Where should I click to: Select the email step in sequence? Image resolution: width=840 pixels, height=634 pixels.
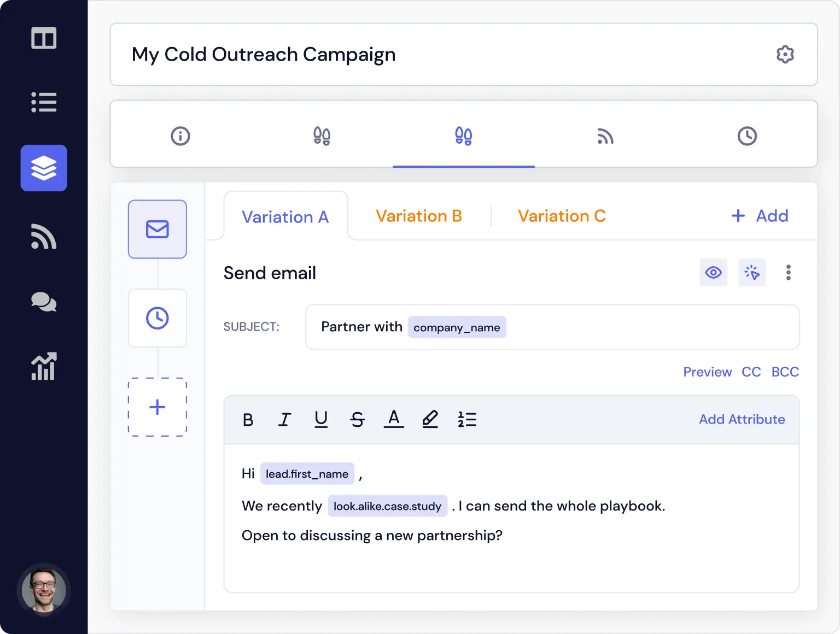click(x=157, y=229)
